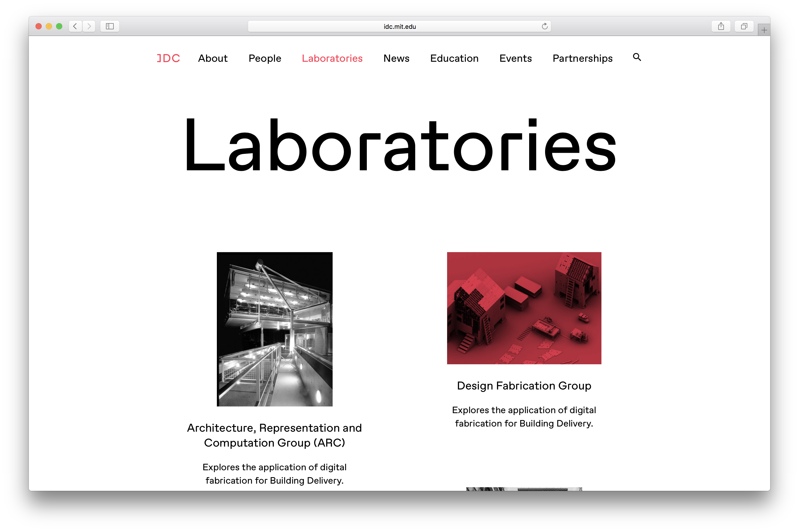799x532 pixels.
Task: Click the address bar showing idc.mit.edu
Action: 399,26
